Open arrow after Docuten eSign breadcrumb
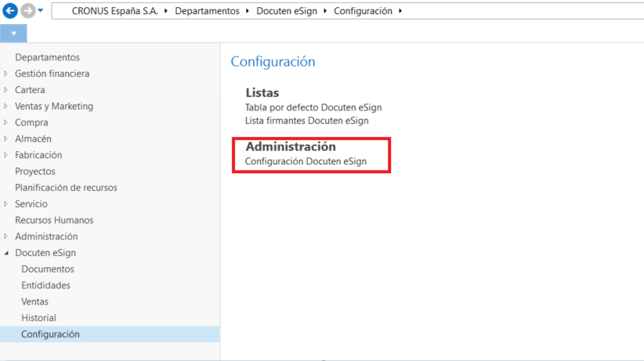This screenshot has width=644, height=361. [x=325, y=11]
